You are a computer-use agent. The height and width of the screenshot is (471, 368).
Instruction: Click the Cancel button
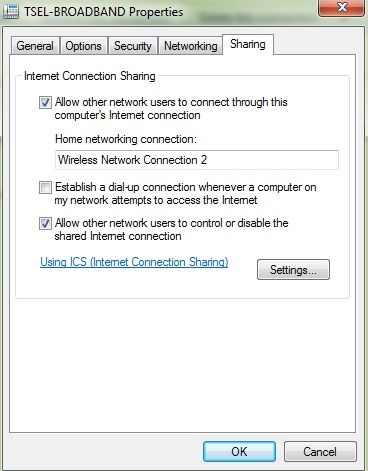[x=320, y=452]
